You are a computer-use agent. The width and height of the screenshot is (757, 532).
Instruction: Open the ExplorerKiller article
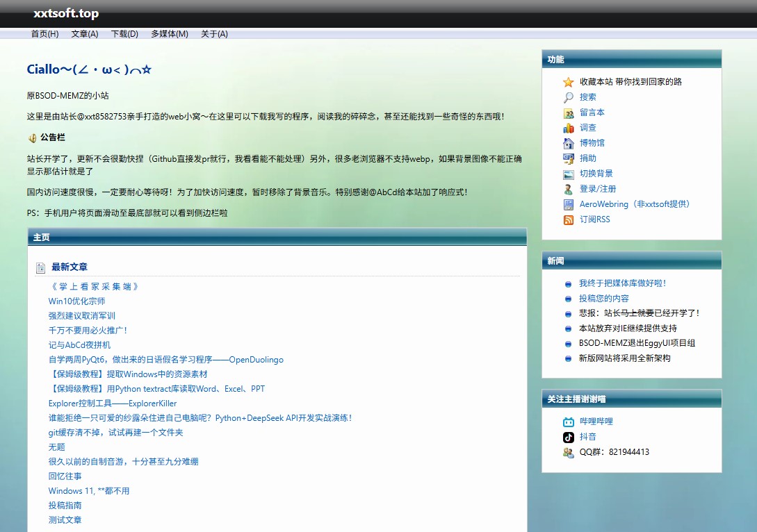coord(113,404)
